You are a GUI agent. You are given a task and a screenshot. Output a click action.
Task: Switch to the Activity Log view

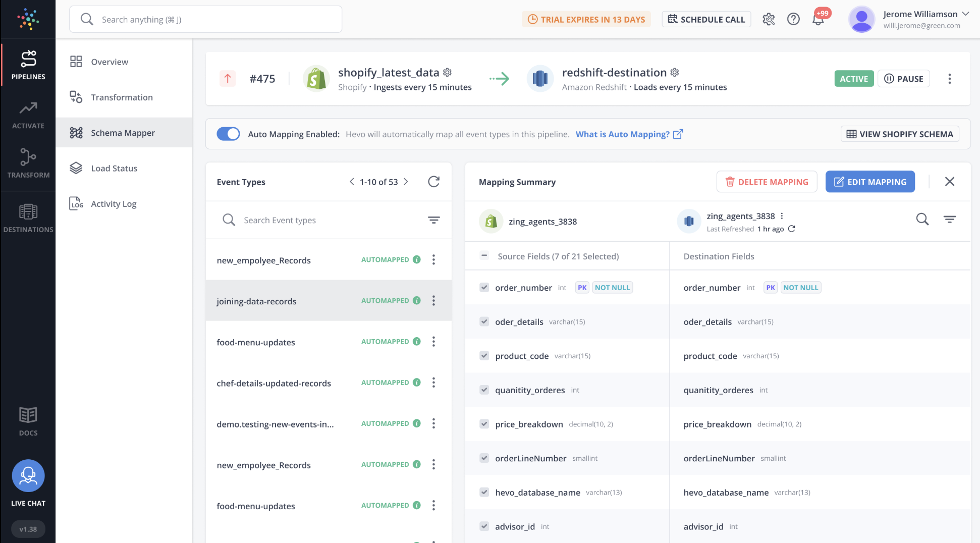[x=113, y=203]
